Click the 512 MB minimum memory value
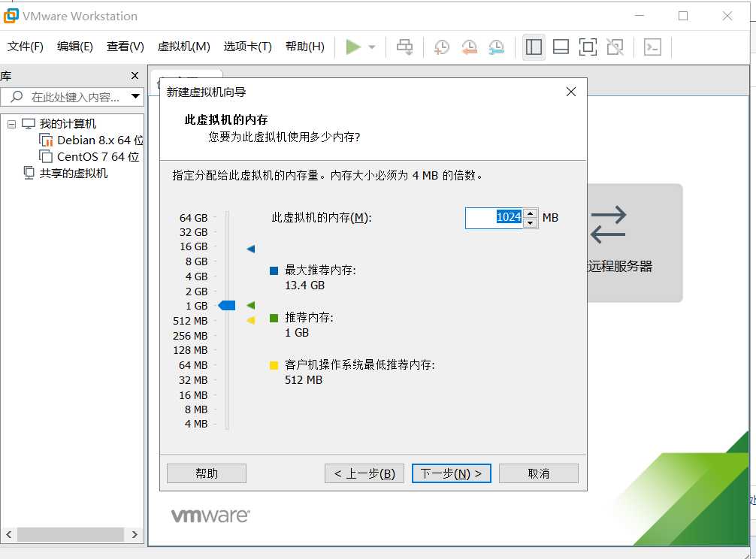 [x=304, y=380]
